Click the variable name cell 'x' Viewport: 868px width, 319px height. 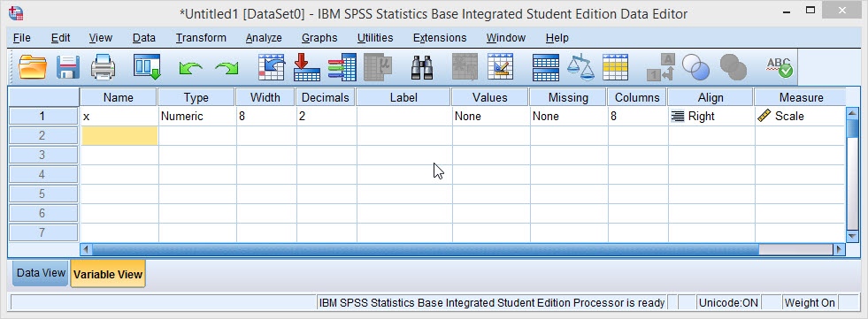119,116
